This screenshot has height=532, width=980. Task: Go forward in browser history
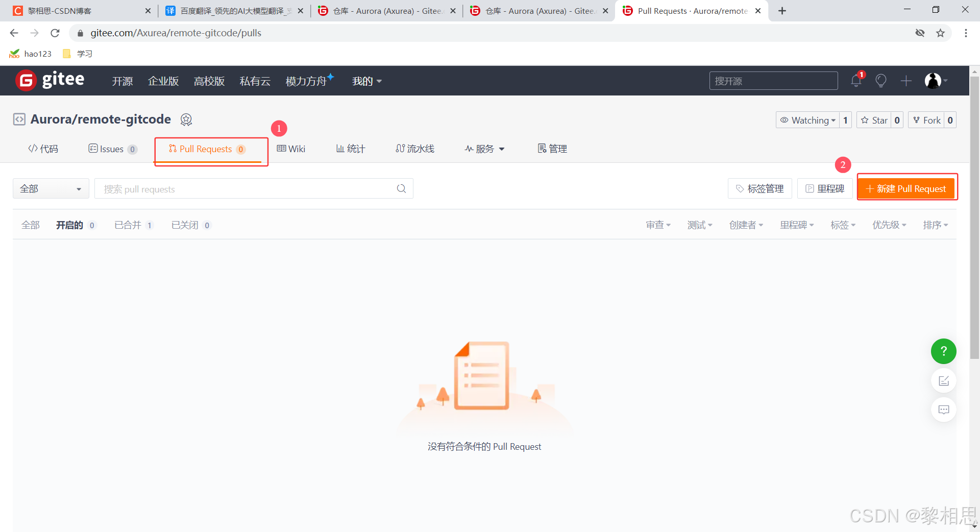point(34,33)
